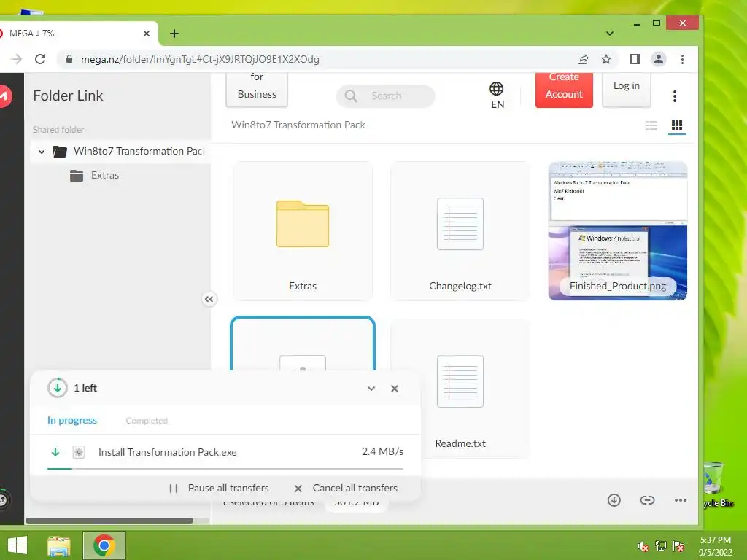Switch to grid thumbnail view
This screenshot has height=560, width=747.
pos(677,125)
